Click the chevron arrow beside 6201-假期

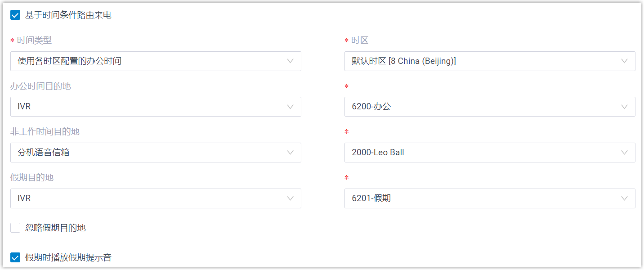coord(624,198)
